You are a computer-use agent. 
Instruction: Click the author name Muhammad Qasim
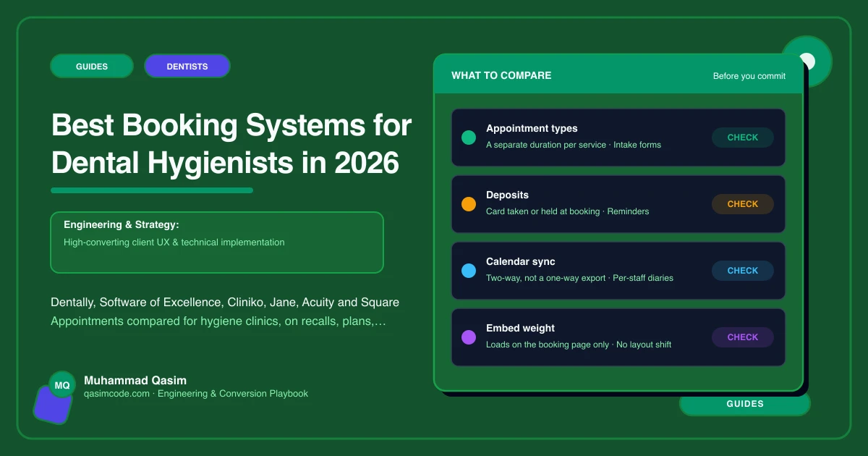135,380
